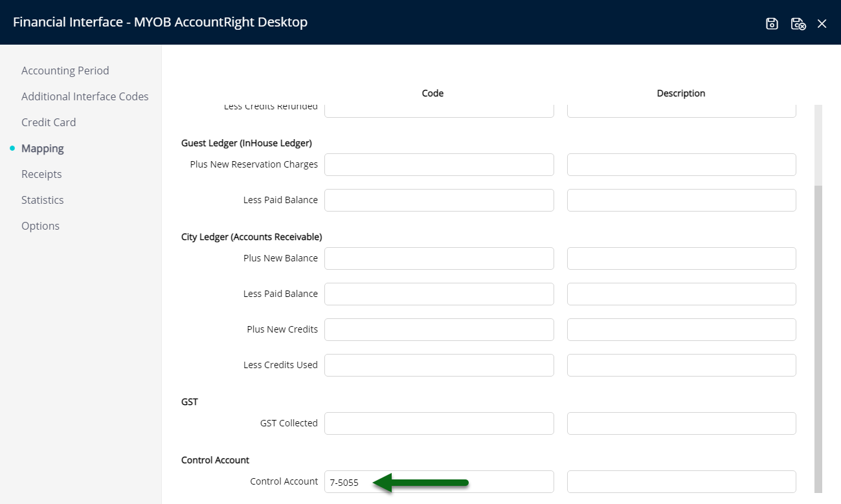Click the Plus New Balance label
Viewport: 841px width, 504px height.
[x=280, y=258]
